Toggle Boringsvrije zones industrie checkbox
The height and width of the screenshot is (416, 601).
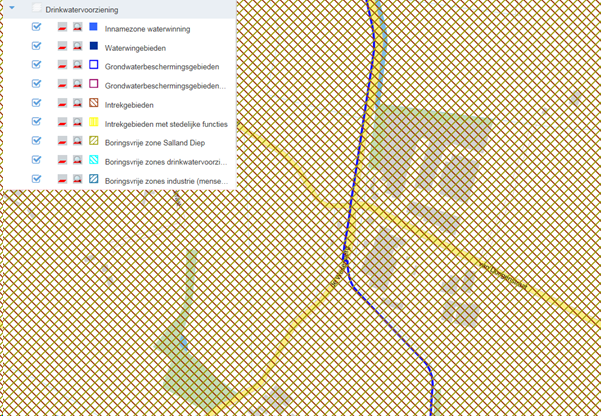pyautogui.click(x=36, y=179)
